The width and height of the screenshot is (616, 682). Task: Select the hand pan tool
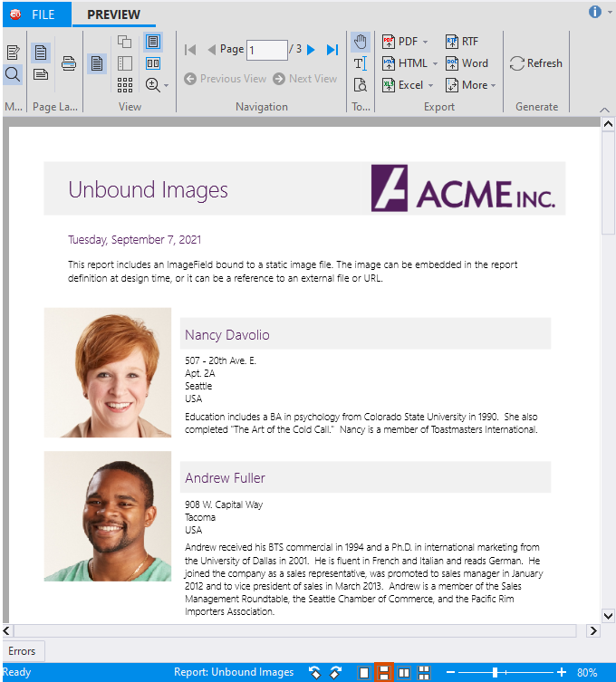click(x=361, y=42)
